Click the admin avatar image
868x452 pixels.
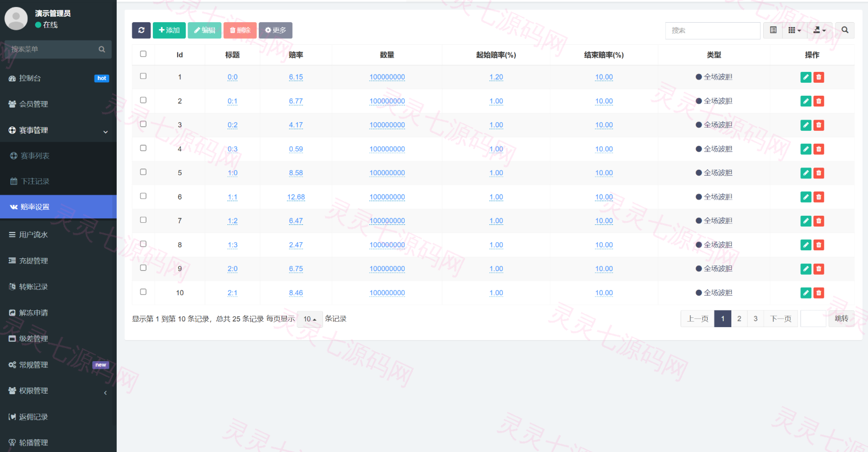click(16, 18)
